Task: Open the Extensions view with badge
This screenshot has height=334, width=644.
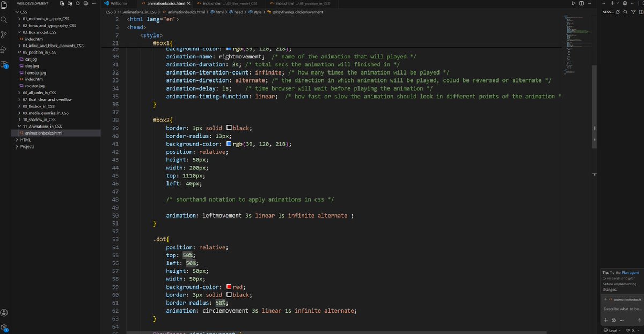Action: [4, 65]
